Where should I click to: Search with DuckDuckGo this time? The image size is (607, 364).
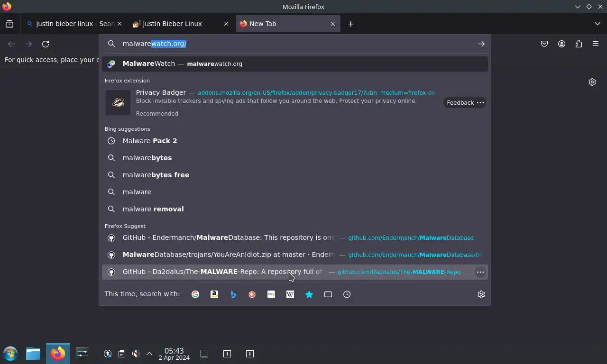click(252, 294)
